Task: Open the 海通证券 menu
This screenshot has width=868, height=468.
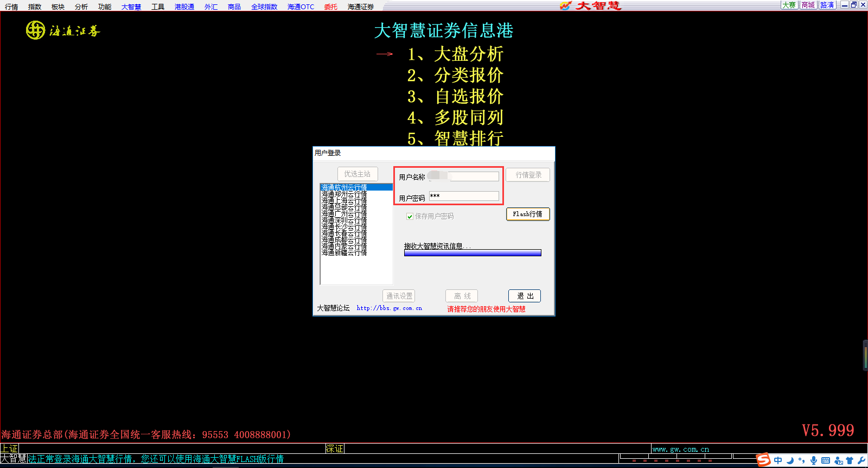Action: (x=361, y=7)
